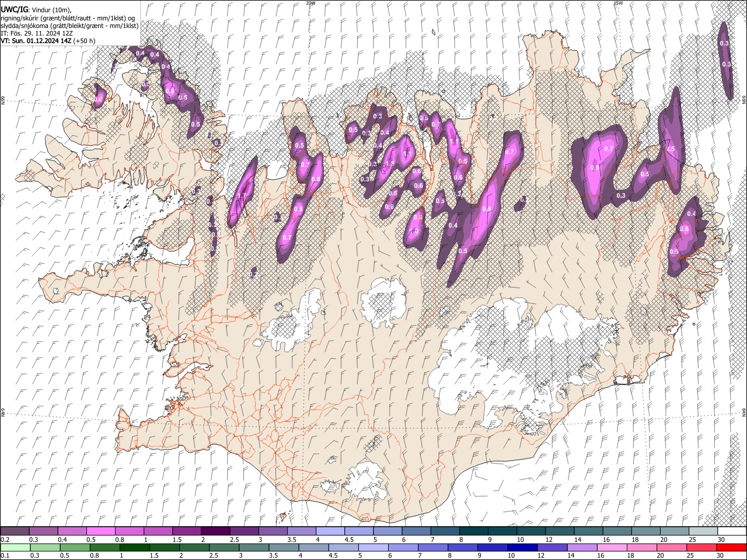Pick the crimson 25 rain legend swatch
Viewport: 747px width, 560px height.
pyautogui.click(x=701, y=547)
